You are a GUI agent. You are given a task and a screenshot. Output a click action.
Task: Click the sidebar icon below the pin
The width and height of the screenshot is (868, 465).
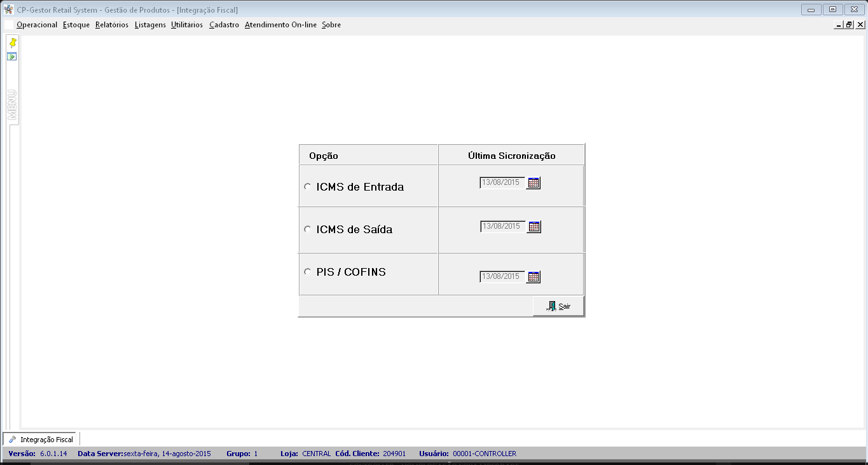(12, 57)
